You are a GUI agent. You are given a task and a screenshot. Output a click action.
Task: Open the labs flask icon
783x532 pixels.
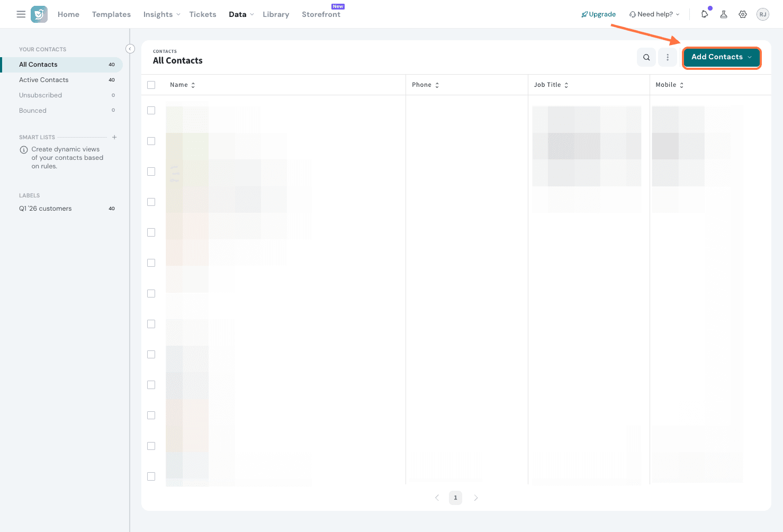click(x=724, y=14)
